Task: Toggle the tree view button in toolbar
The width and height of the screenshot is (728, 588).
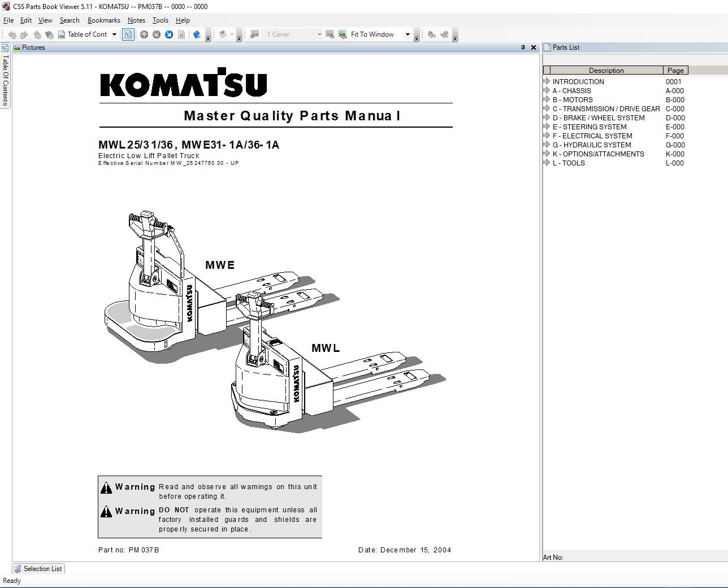Action: click(128, 34)
